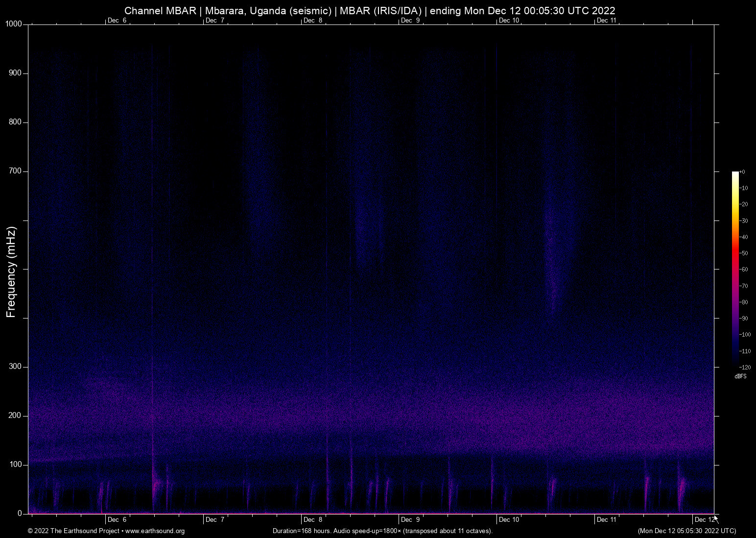Select the "Dec 7" label on the top axis
Viewport: 756px width, 538px height.
214,21
